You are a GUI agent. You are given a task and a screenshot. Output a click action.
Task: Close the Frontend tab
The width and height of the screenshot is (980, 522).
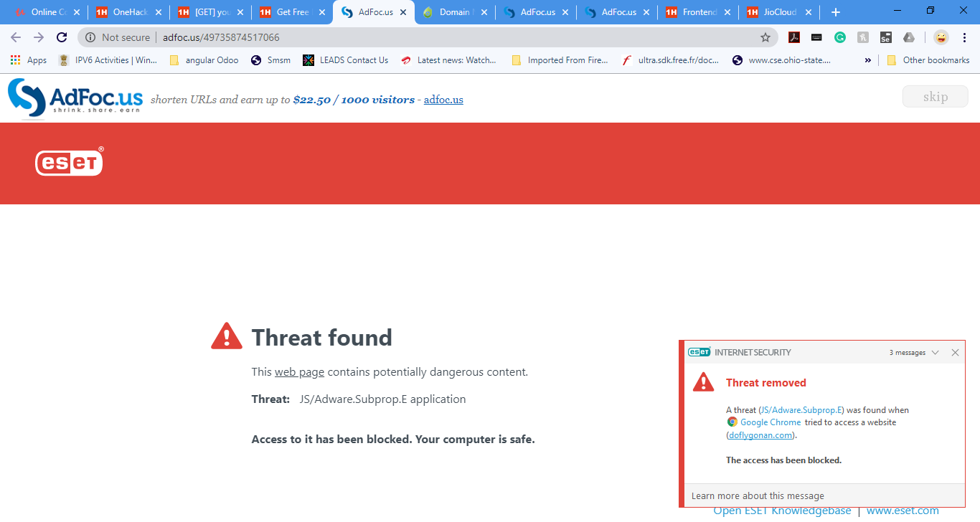click(x=728, y=12)
